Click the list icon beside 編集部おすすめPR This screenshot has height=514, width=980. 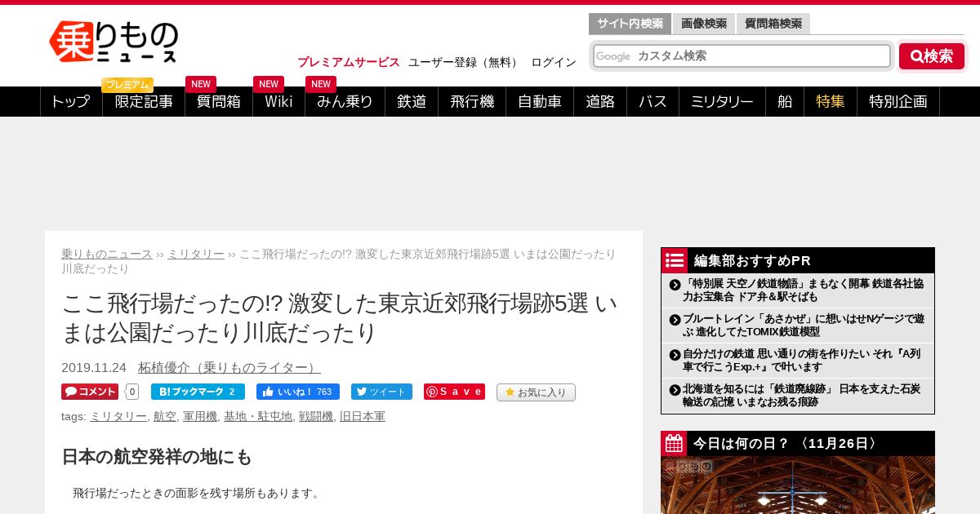(675, 260)
